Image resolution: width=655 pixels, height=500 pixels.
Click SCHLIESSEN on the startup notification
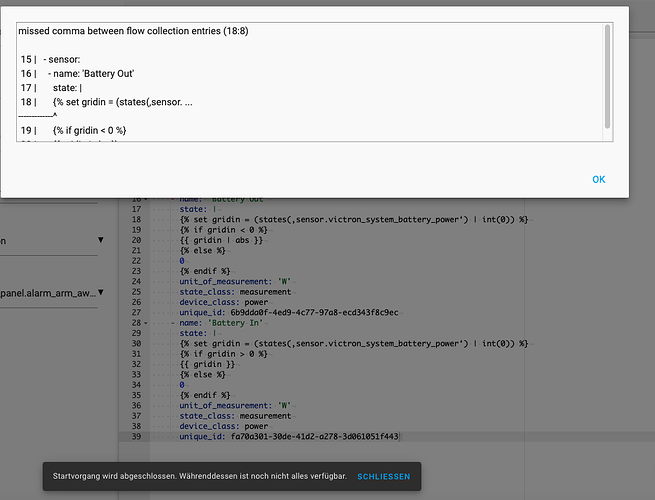click(383, 477)
